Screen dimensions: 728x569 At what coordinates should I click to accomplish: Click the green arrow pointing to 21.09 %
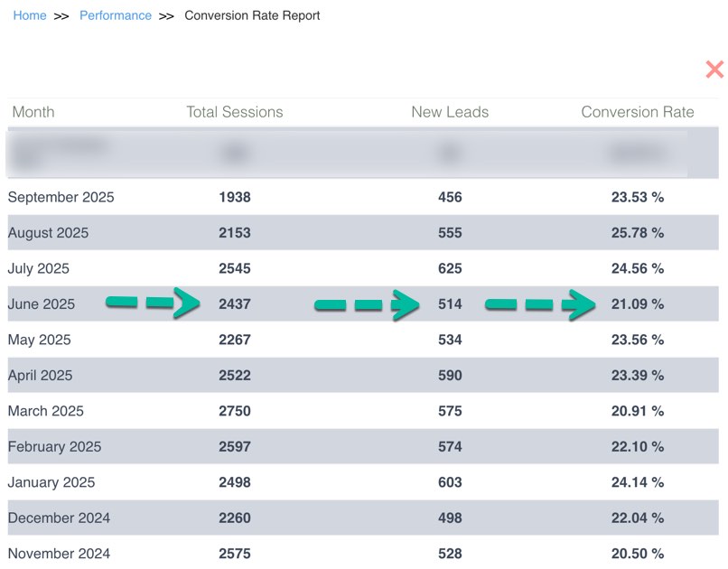[538, 304]
